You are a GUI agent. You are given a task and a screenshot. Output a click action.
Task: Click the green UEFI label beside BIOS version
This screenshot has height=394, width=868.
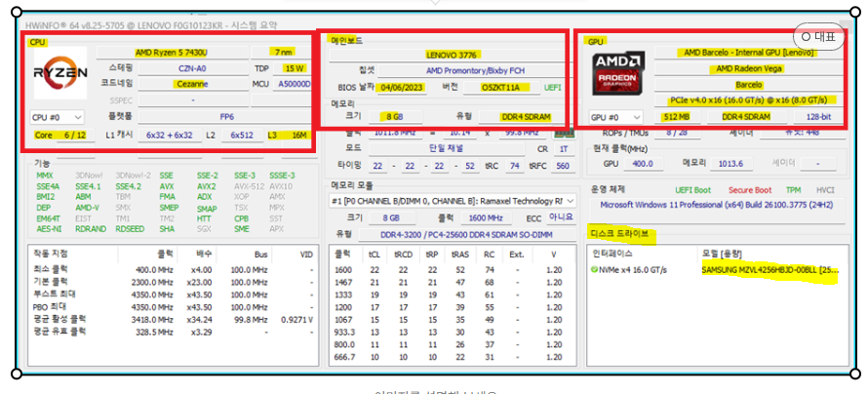(553, 88)
